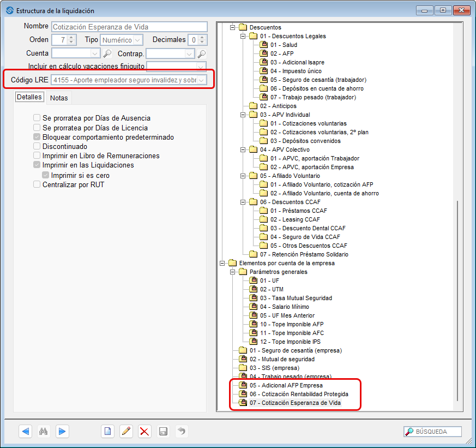Go to the previous record with blue left arrow

26,431
